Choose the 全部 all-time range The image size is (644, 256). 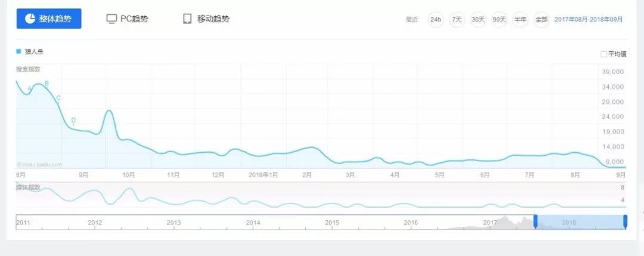tap(541, 19)
